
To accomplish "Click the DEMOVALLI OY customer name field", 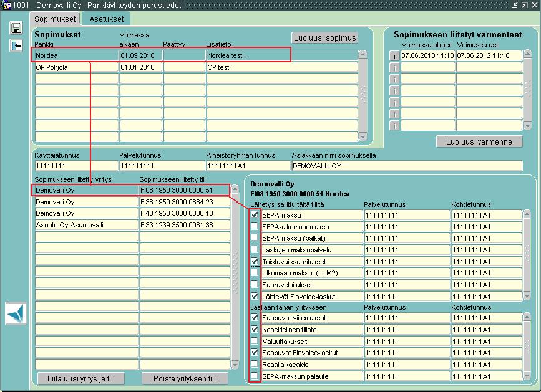I will tap(407, 166).
